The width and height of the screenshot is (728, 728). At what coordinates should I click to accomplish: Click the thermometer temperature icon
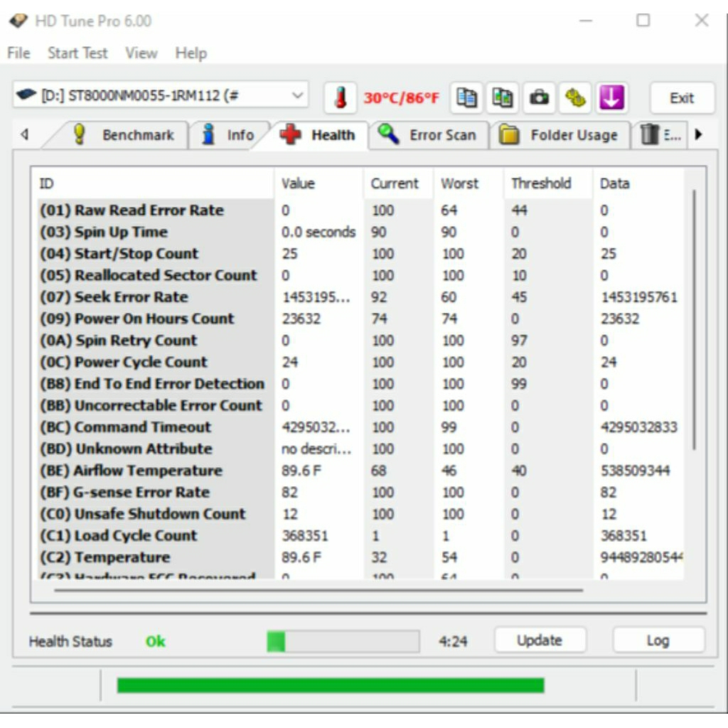coord(341,98)
